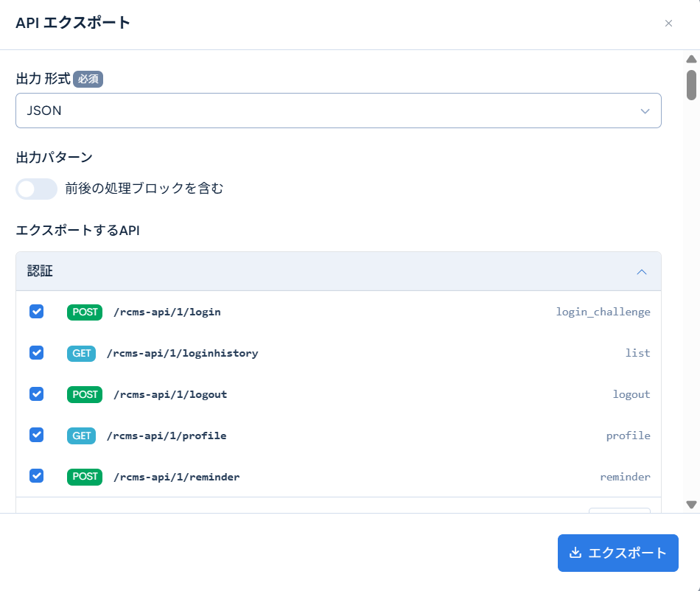Screen dimensions: 700x591
Task: Uncheck the /rcms-api/1/login endpoint
Action: (x=36, y=312)
